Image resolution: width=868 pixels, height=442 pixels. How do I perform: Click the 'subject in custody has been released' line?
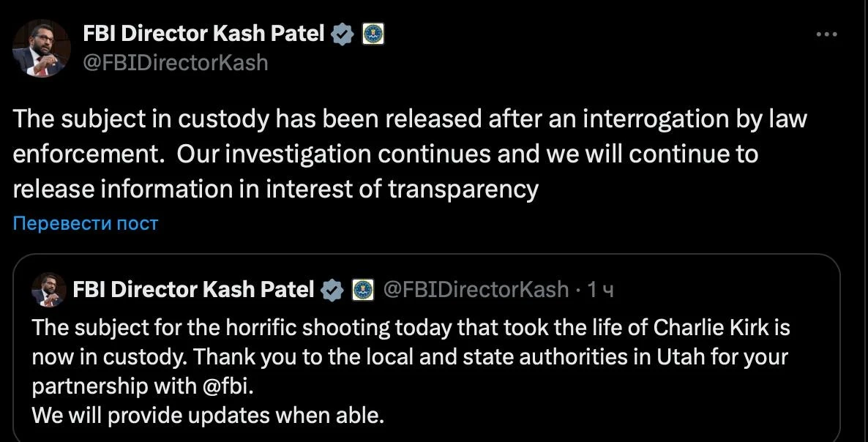pyautogui.click(x=409, y=119)
